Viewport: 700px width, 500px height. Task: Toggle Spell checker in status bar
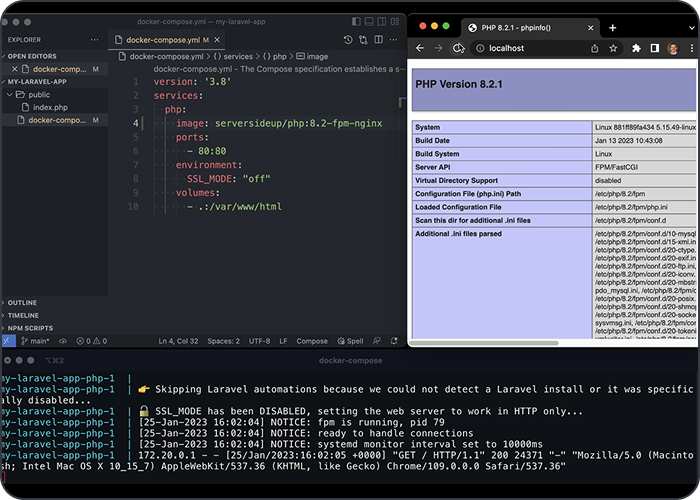[x=350, y=341]
